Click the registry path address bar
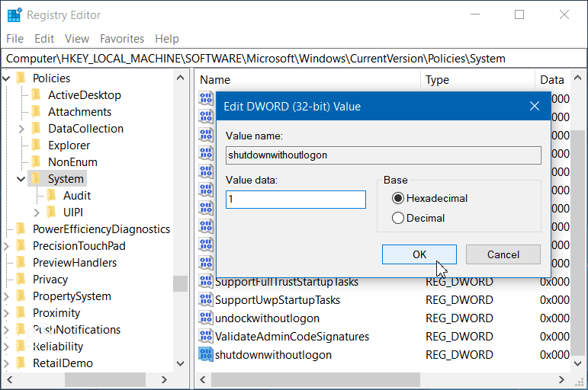588x390 pixels. coord(294,59)
